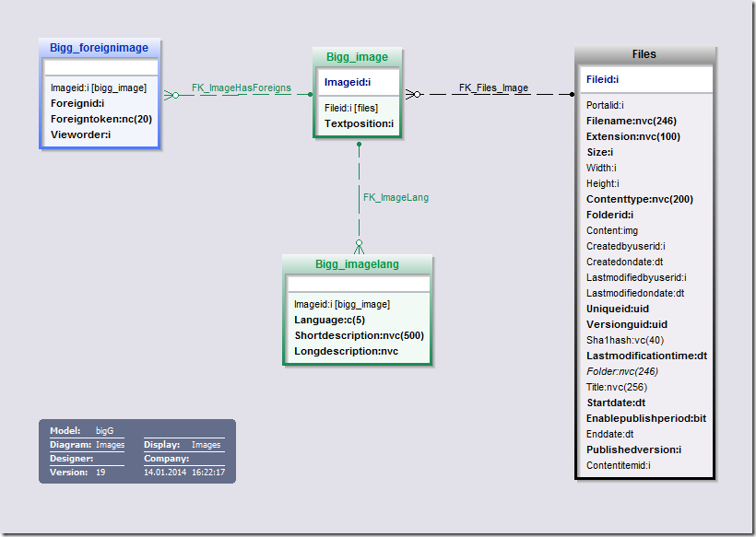Click the 14.01.2014 16:22:17 timestamp
Image resolution: width=756 pixels, height=537 pixels.
[x=184, y=472]
